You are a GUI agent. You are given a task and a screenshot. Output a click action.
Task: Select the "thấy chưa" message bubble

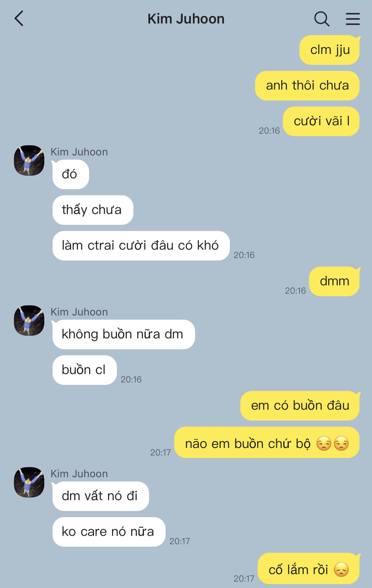(93, 210)
